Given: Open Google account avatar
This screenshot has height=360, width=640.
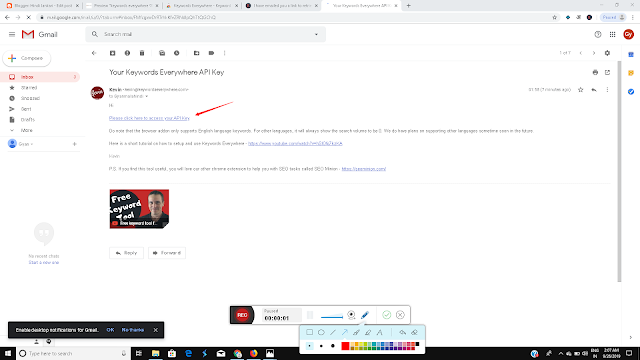Looking at the screenshot, I should 629,35.
